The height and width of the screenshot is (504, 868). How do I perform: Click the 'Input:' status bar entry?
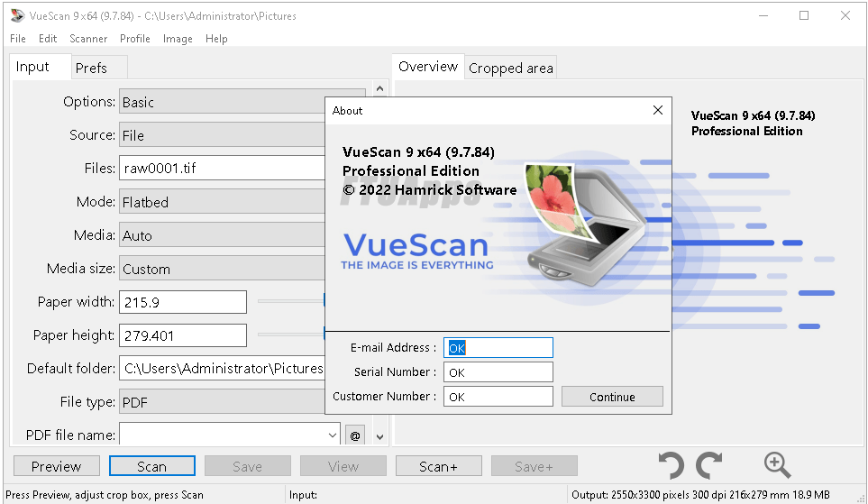[303, 495]
